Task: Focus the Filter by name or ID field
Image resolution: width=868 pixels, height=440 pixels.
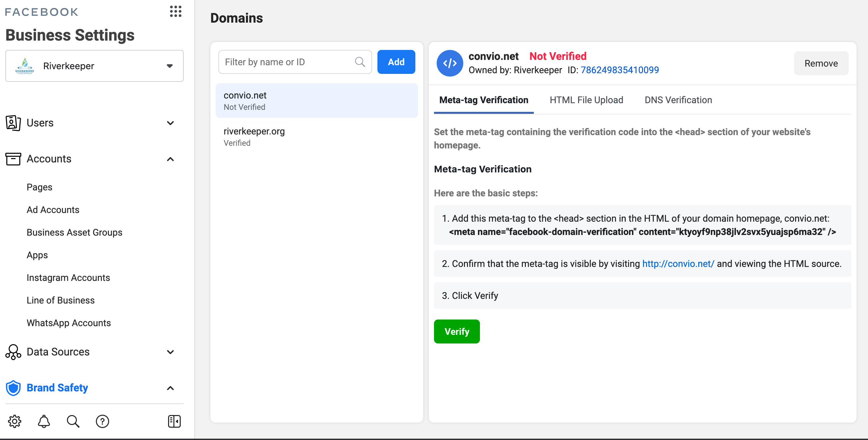Action: coord(295,62)
